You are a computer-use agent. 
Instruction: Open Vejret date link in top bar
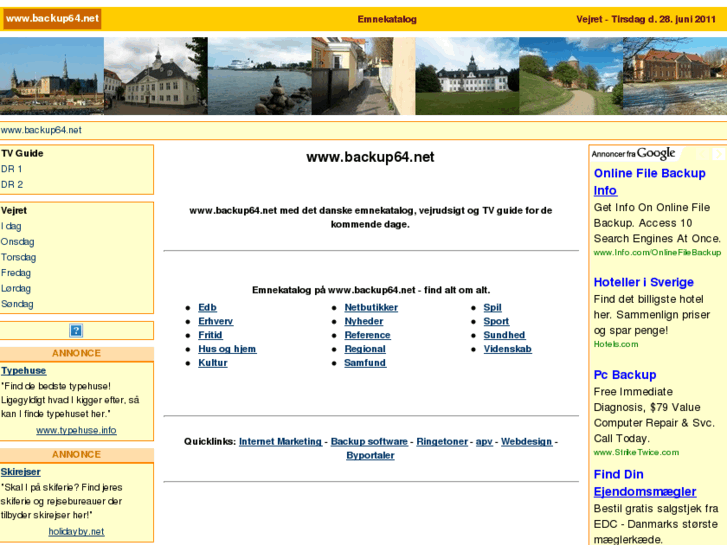pos(646,19)
